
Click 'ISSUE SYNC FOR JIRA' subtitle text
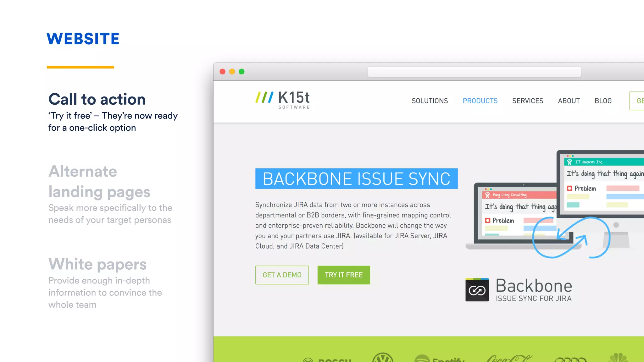(x=534, y=299)
